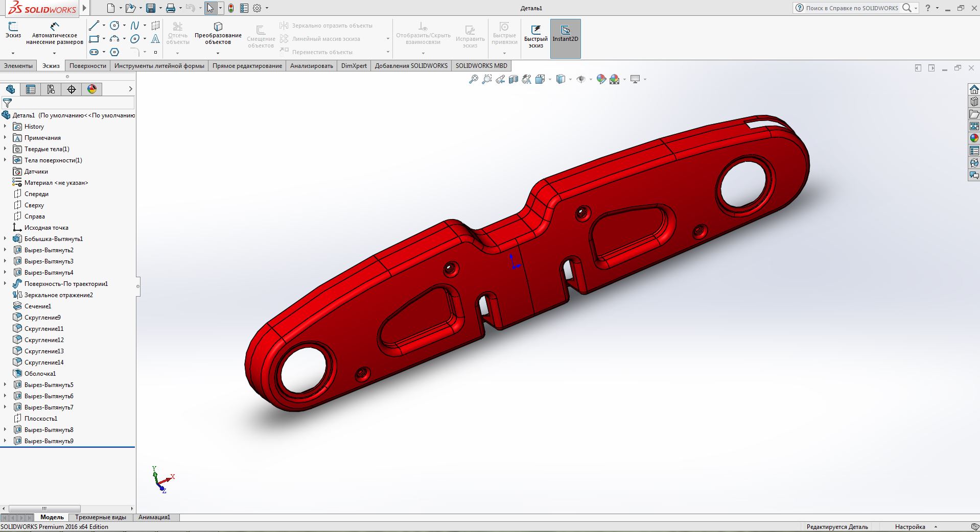Click the Edit Appearance icon
The height and width of the screenshot is (532, 980).
coord(601,79)
